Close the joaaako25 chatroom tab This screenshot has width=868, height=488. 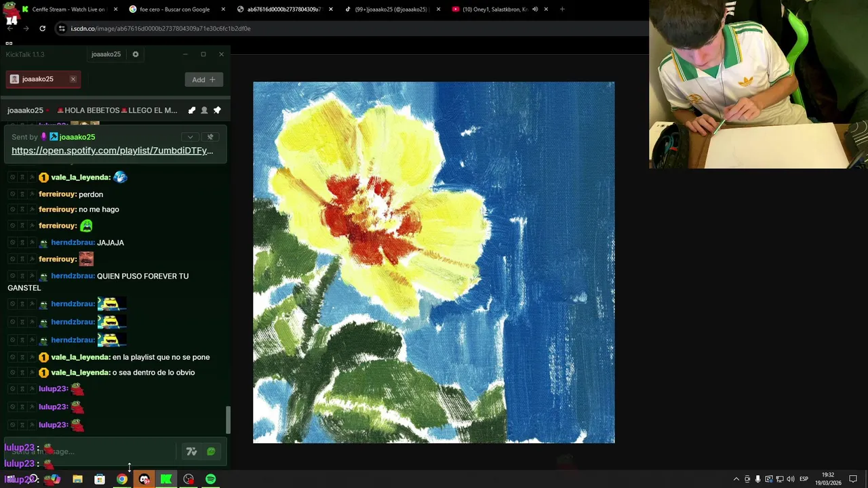click(73, 79)
